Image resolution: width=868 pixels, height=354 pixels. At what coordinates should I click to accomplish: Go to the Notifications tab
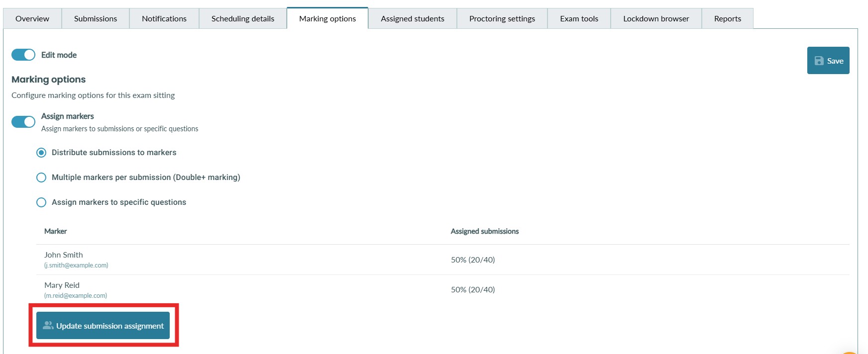coord(164,19)
